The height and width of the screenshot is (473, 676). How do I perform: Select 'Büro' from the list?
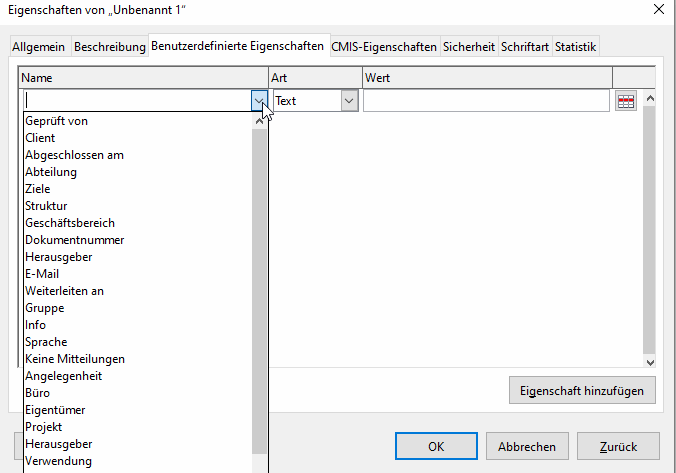point(138,393)
